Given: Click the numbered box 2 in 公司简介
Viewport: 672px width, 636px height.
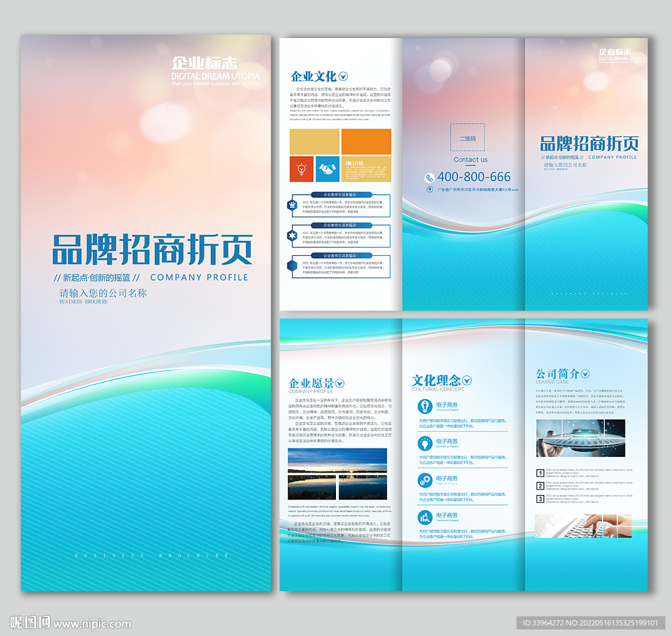Looking at the screenshot, I should (x=540, y=486).
